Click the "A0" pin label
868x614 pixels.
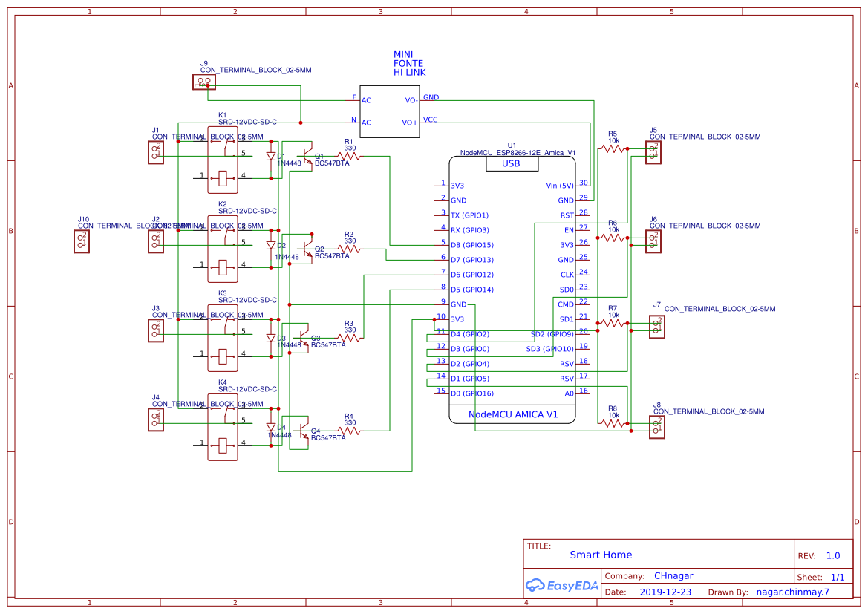(x=569, y=393)
